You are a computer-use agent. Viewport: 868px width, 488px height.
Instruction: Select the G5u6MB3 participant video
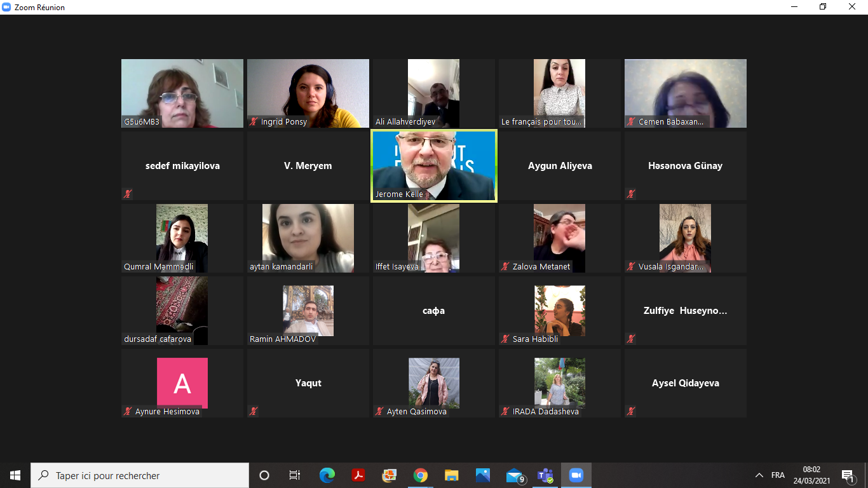click(182, 93)
